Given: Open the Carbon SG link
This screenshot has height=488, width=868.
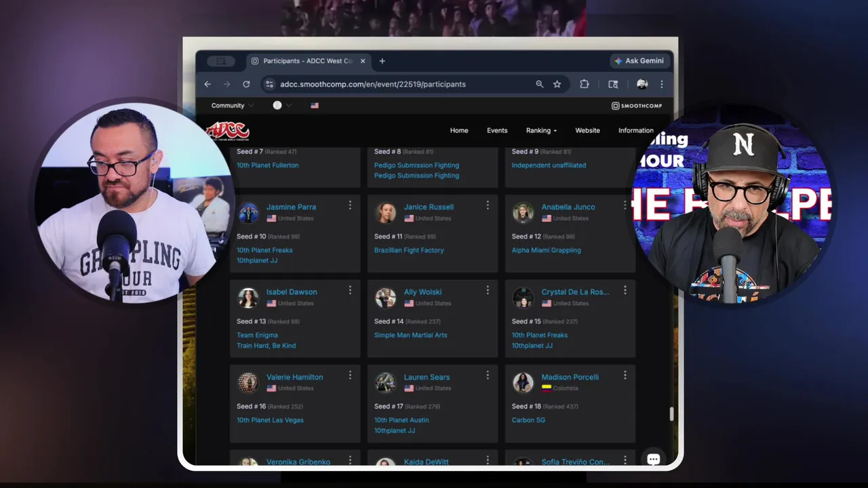Looking at the screenshot, I should 528,420.
